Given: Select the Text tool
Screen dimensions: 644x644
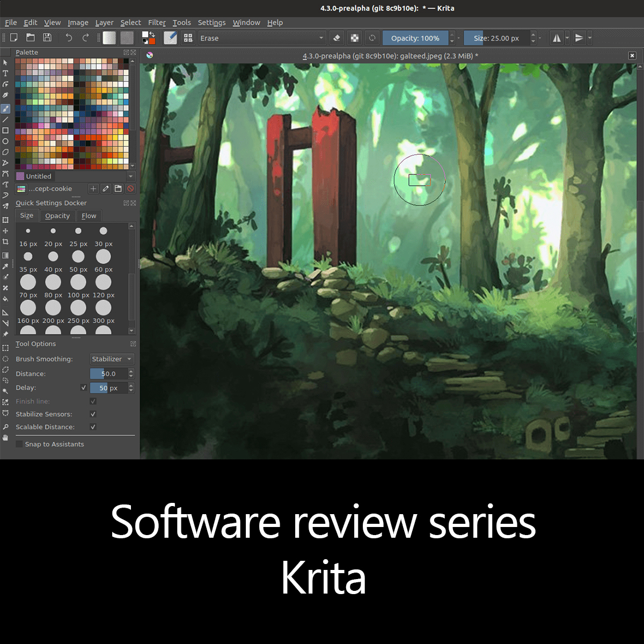Looking at the screenshot, I should pos(6,74).
